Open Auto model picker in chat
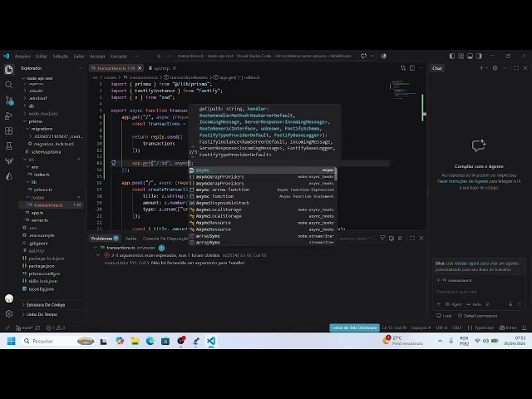532x399 pixels. [x=475, y=304]
